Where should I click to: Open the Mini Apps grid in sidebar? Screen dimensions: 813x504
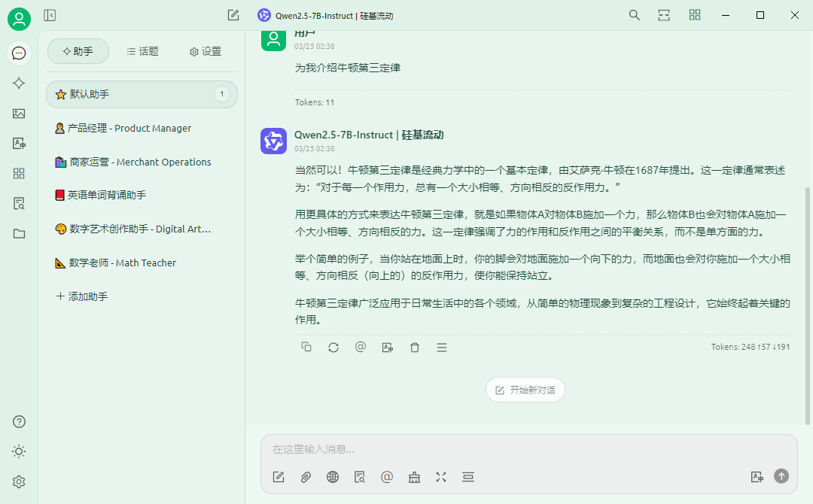point(19,173)
